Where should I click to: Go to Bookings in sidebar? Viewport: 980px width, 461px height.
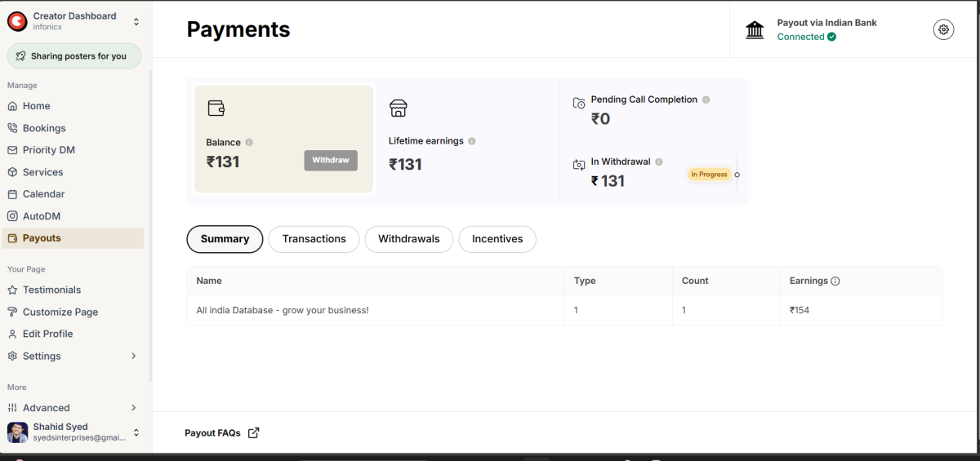[44, 128]
